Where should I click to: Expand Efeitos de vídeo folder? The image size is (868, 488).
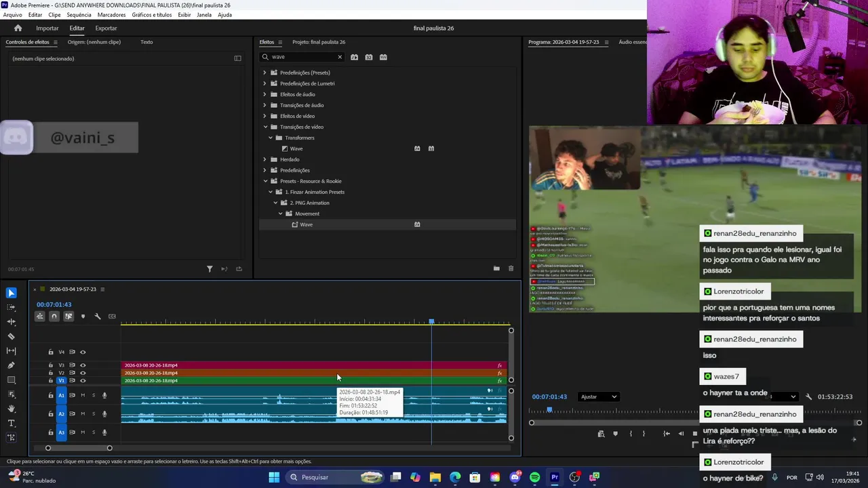pos(264,116)
